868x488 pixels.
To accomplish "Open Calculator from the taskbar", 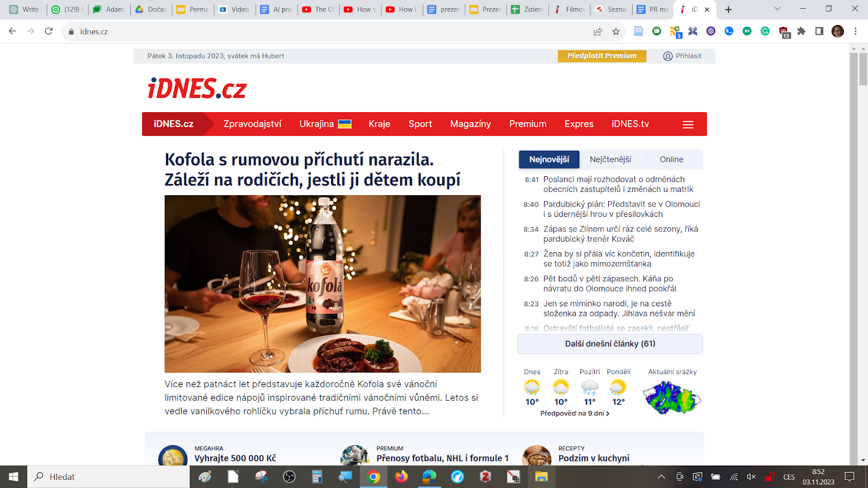I will (x=317, y=477).
